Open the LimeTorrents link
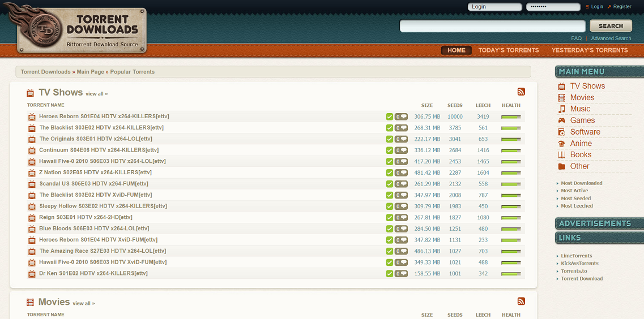Screen dimensions: 644x319 (x=577, y=256)
